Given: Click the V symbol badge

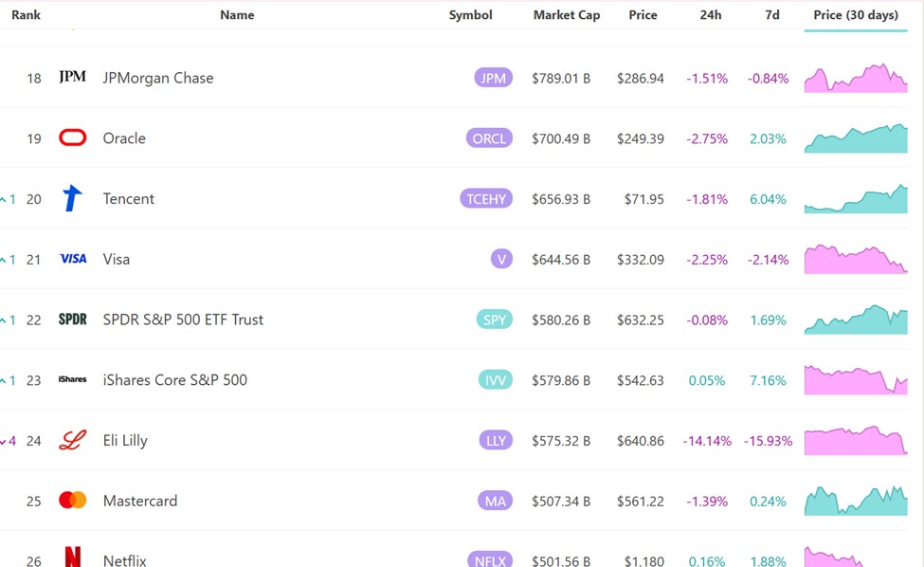Looking at the screenshot, I should 501,259.
